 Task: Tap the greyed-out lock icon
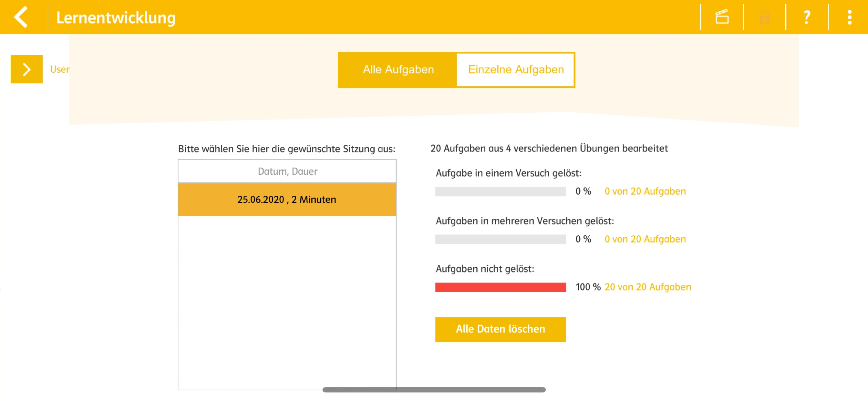tap(764, 17)
